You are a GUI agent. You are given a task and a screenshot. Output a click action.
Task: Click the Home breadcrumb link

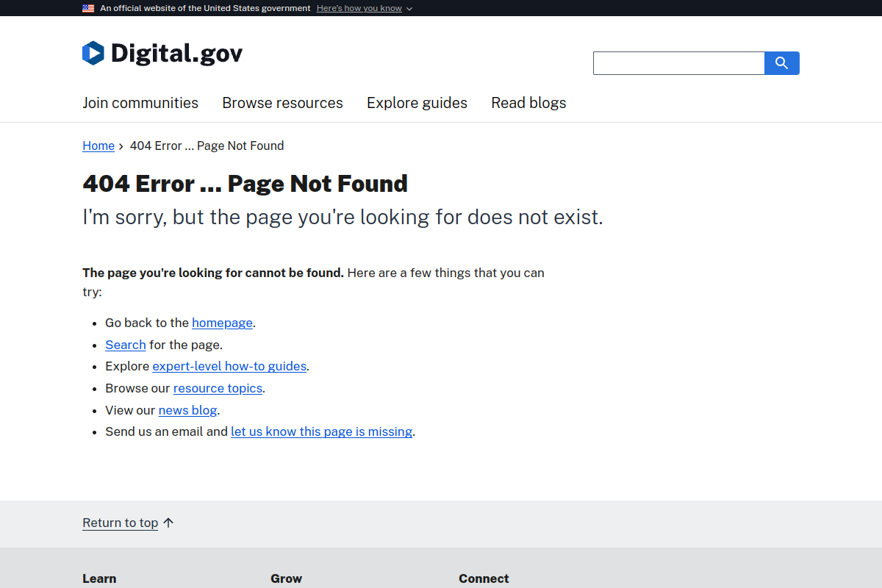coord(98,146)
